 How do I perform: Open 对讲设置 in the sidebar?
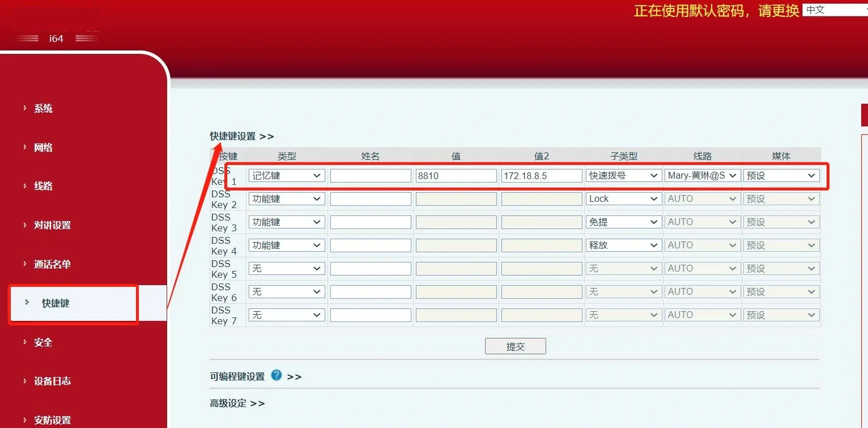click(52, 225)
